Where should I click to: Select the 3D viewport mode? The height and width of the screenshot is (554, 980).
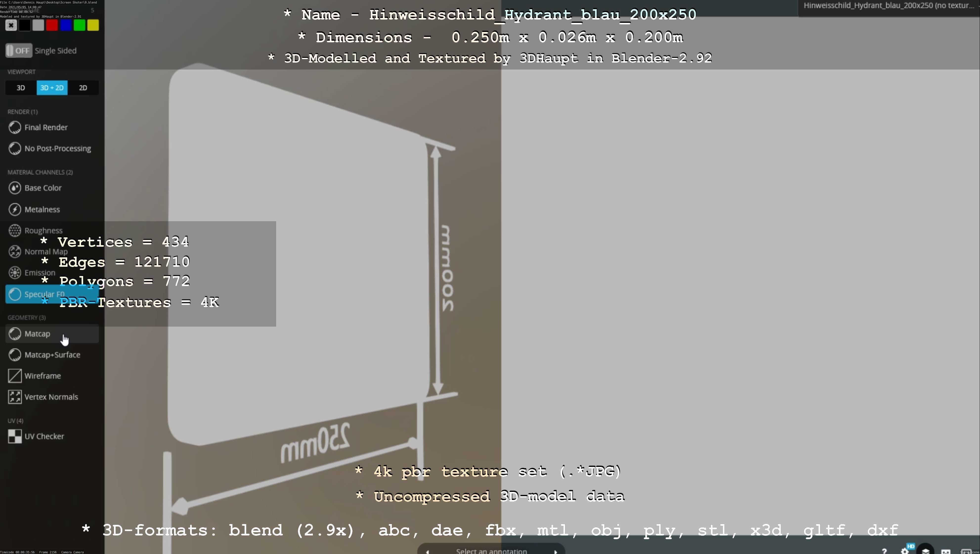(21, 88)
